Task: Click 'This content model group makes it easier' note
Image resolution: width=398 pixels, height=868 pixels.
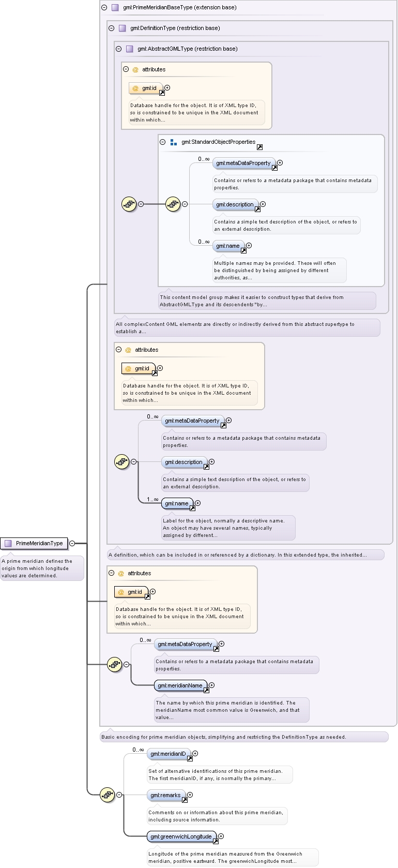Action: pos(267,301)
